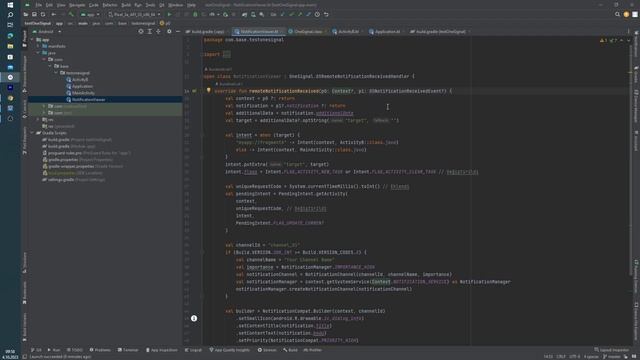Open Project panel gear options
Image resolution: width=640 pixels, height=360 pixels.
(x=169, y=31)
